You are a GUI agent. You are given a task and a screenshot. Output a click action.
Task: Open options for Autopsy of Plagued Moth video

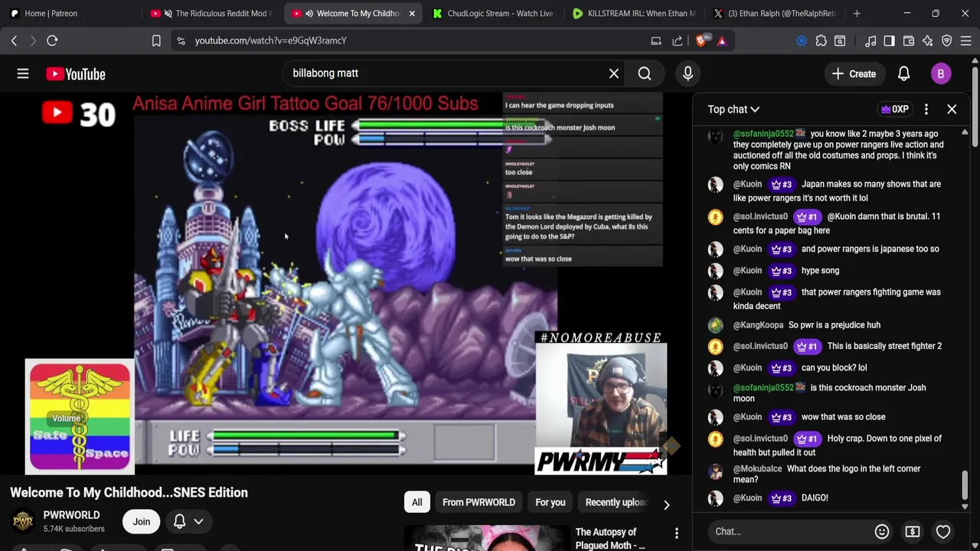tap(677, 533)
